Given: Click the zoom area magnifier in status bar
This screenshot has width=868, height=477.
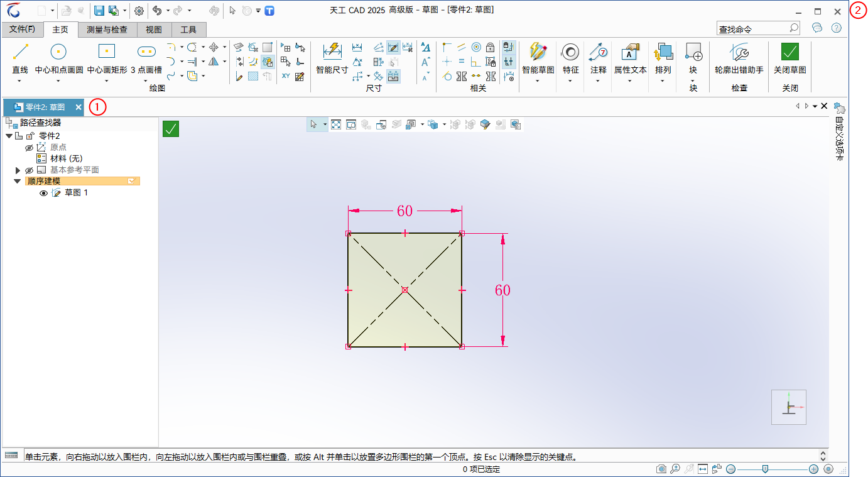Looking at the screenshot, I should pos(675,469).
